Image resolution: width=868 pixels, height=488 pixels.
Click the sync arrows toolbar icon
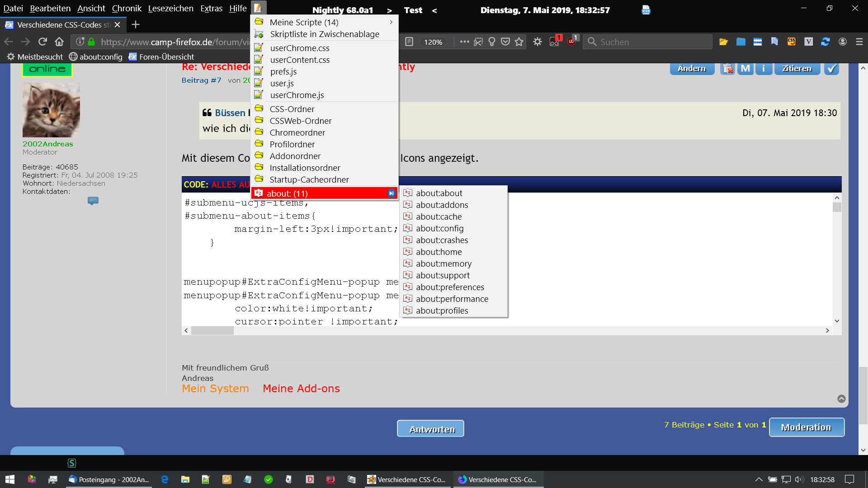[825, 42]
